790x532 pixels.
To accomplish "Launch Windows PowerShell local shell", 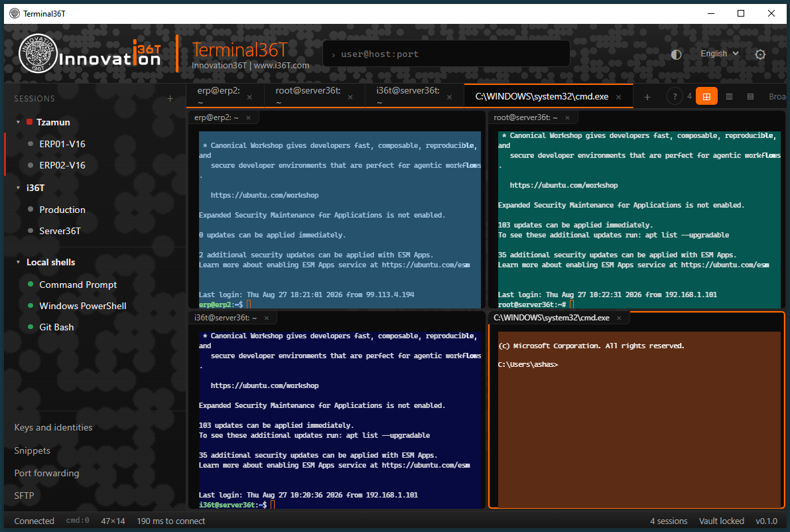I will (83, 306).
